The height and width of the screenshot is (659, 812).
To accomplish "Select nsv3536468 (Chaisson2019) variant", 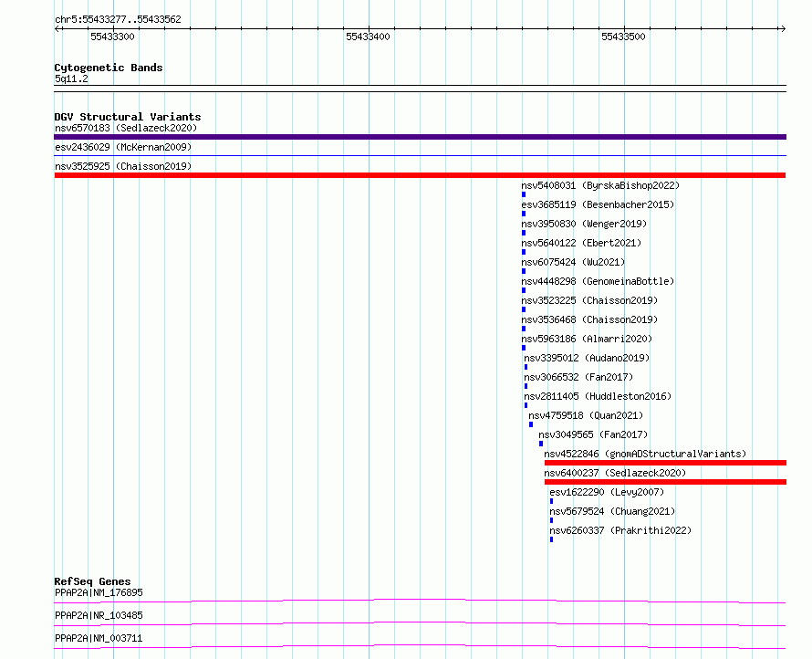I will 589,319.
